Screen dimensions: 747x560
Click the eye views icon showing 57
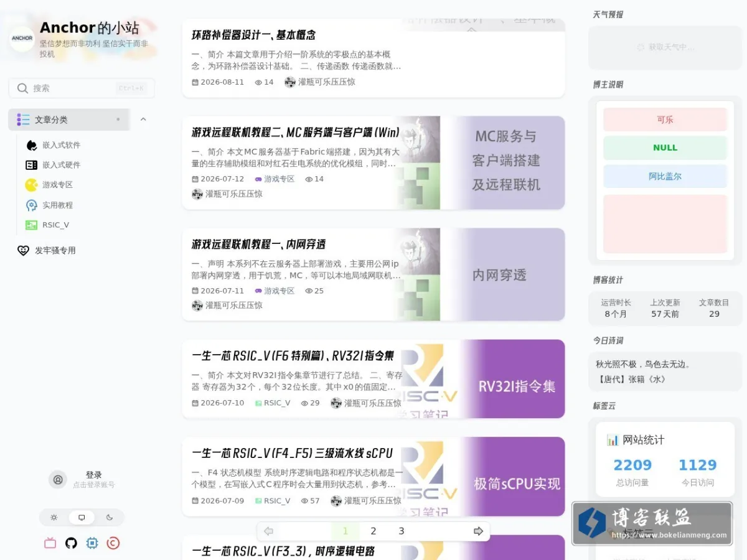[304, 501]
